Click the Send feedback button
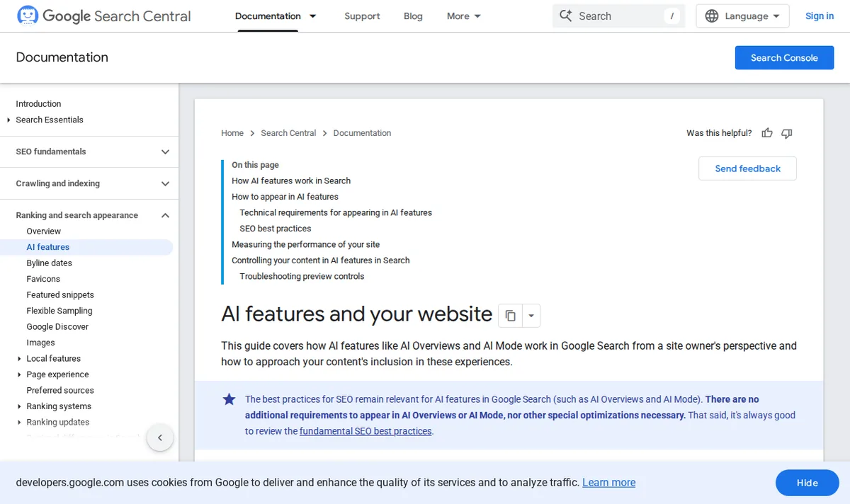 747,168
